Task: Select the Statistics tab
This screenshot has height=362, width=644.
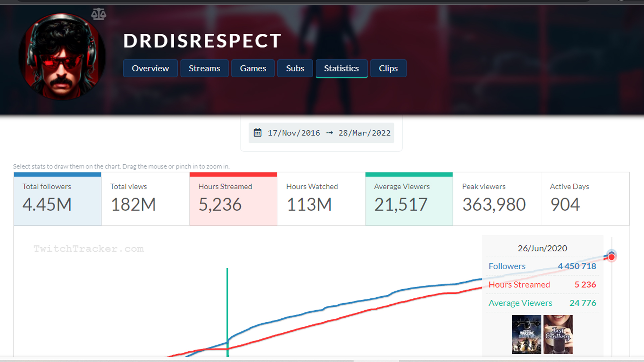Action: [x=341, y=68]
